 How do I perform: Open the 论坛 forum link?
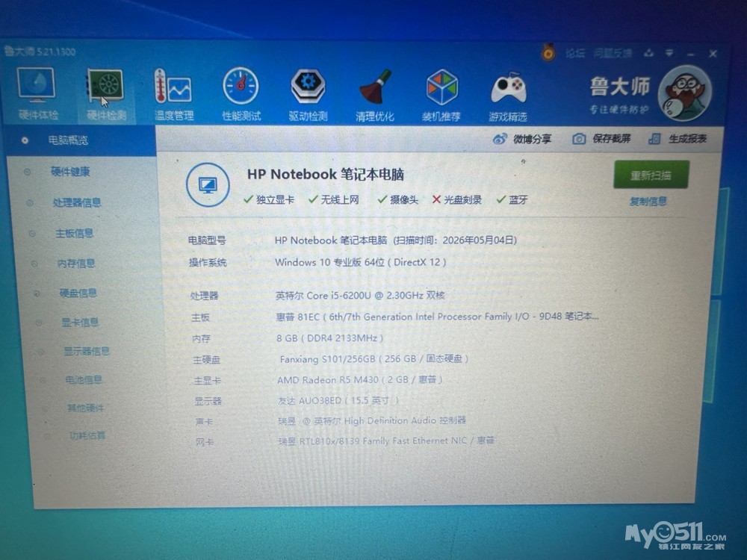pos(575,53)
